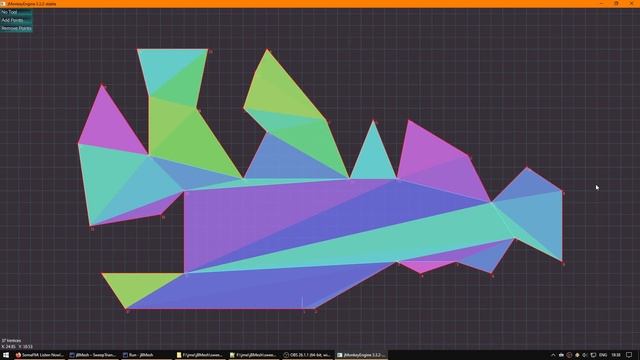Click the lime triangle at bottom left
Viewport: 640px width, 360px height.
click(x=137, y=285)
